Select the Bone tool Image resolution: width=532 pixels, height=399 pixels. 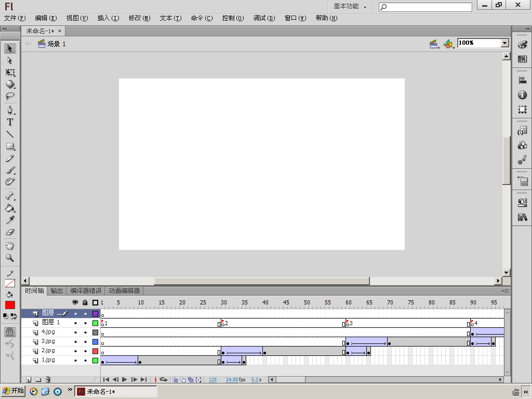10,196
